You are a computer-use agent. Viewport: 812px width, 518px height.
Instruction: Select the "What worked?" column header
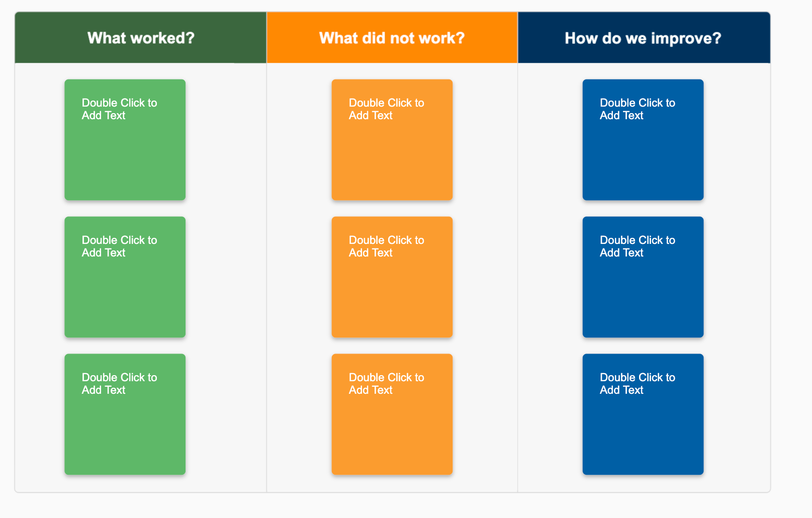point(141,38)
